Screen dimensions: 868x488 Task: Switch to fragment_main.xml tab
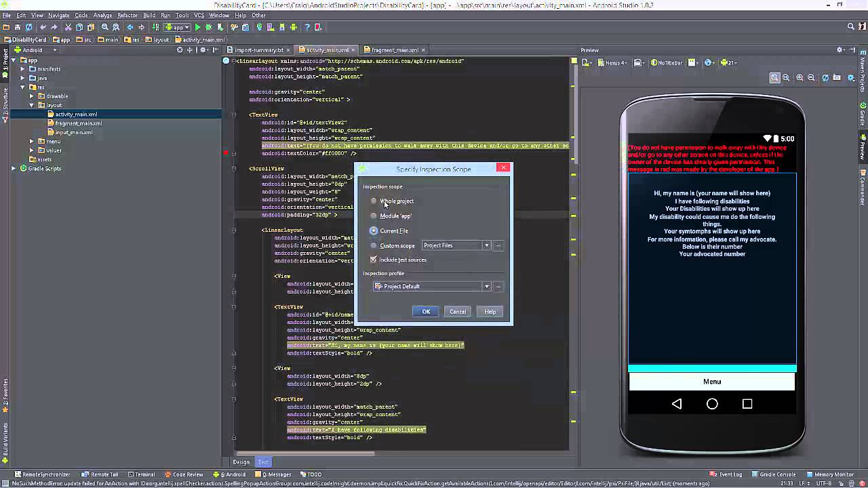pyautogui.click(x=395, y=50)
